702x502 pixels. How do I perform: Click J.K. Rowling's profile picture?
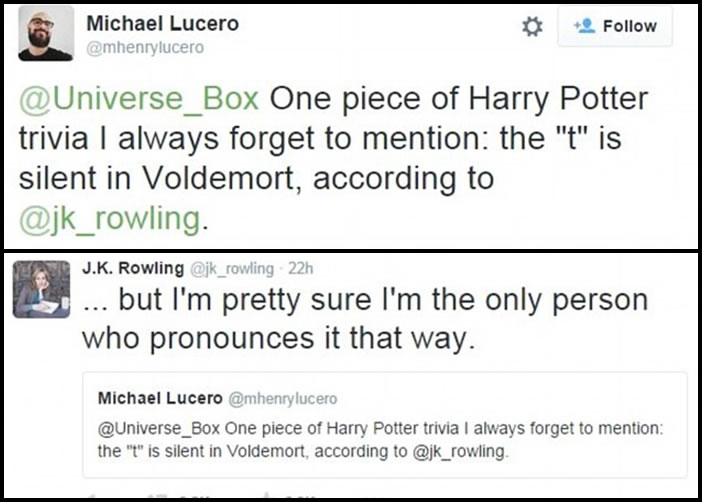coord(41,289)
